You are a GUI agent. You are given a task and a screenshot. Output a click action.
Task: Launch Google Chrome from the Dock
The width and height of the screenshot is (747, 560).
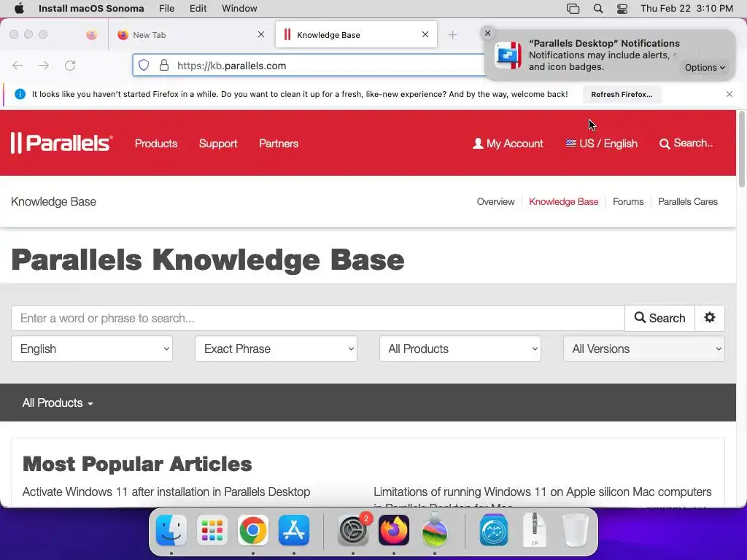coord(253,530)
